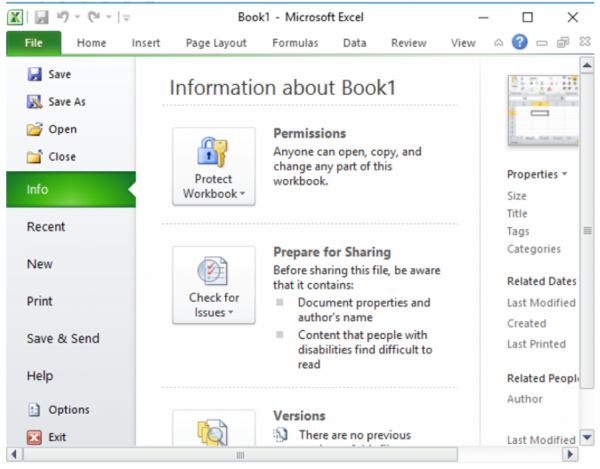Click the Author label under Related People
Image resolution: width=600 pixels, height=469 pixels.
(525, 399)
